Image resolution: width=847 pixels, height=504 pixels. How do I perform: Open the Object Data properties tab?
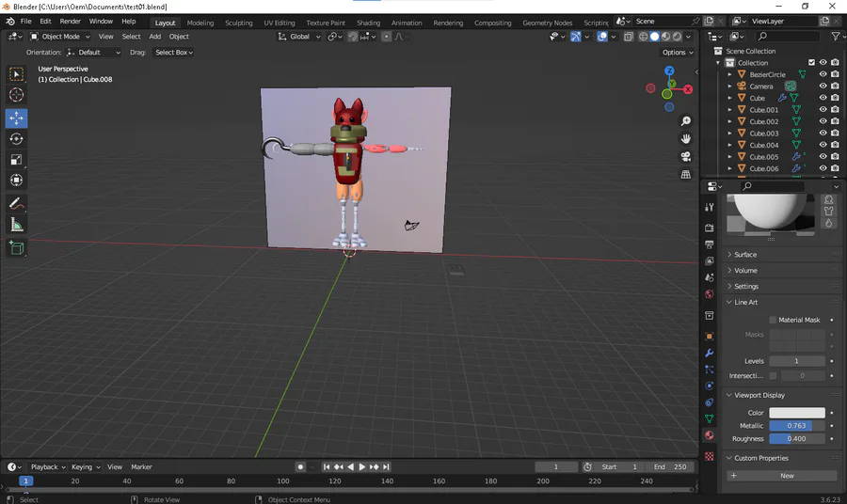[x=710, y=418]
